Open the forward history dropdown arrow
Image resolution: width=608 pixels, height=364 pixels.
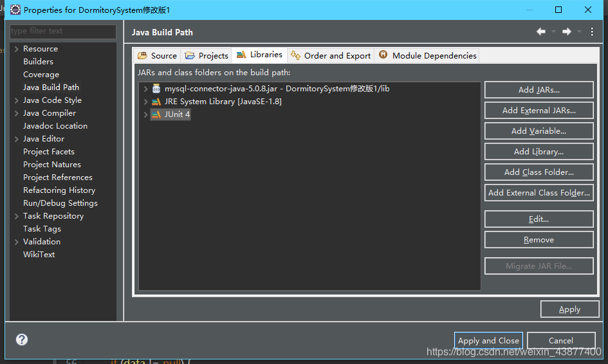579,32
